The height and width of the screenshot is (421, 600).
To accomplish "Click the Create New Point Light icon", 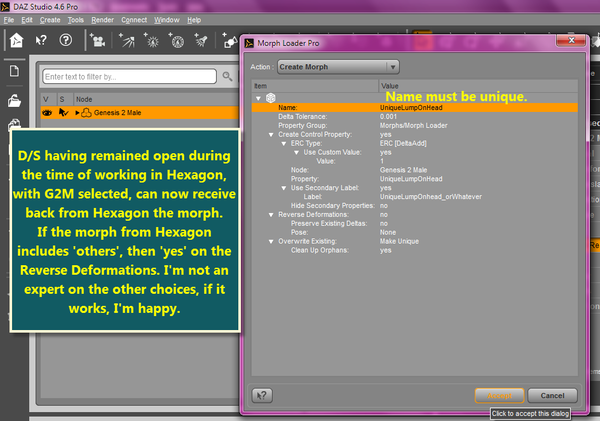I will tap(152, 40).
